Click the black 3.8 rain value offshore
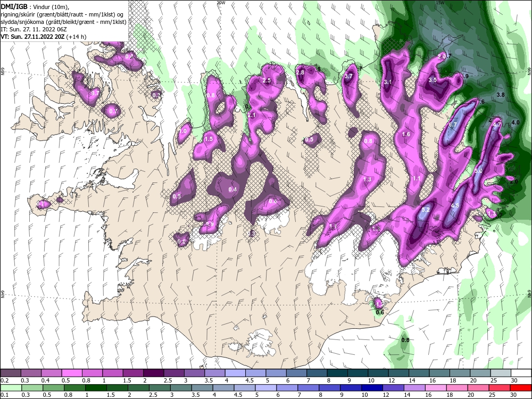Image resolution: width=532 pixels, height=399 pixels. pyautogui.click(x=501, y=95)
